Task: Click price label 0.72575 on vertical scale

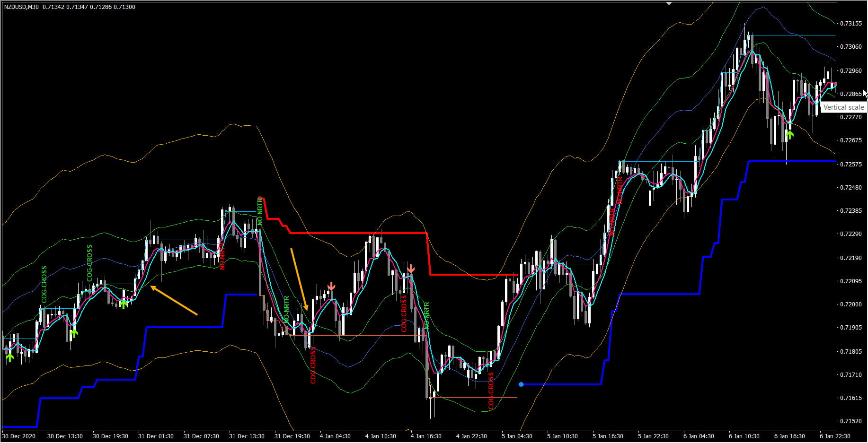Action: click(x=851, y=165)
